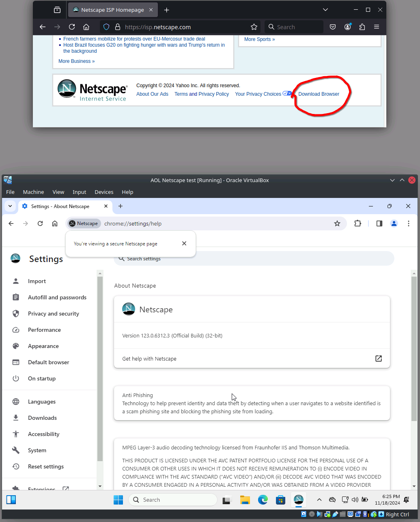Viewport: 420px width, 522px height.
Task: Expand the Netscape tab search dropdown arrow
Action: (x=10, y=206)
